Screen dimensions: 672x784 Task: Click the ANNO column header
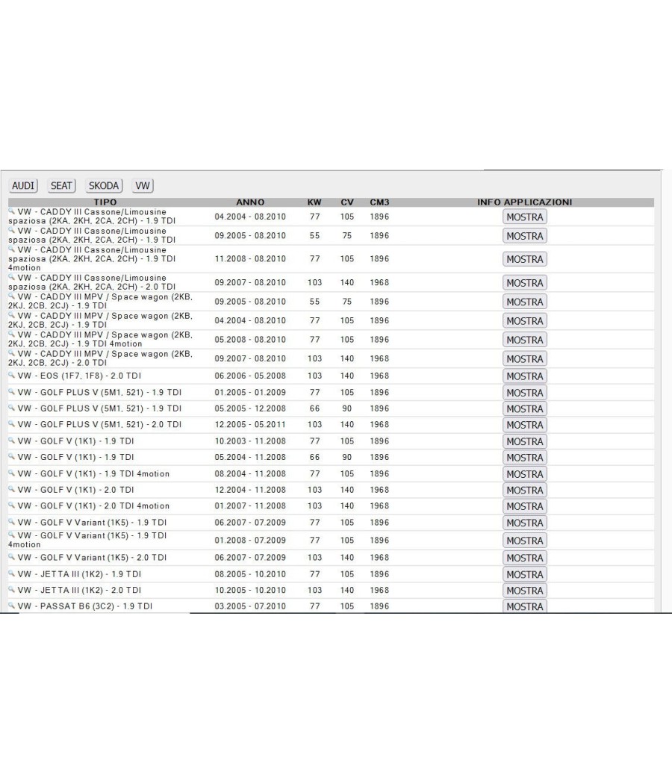point(250,202)
